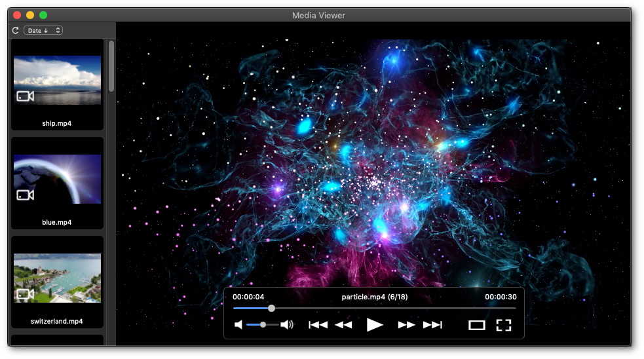Click the Media Viewer window title
Screen dimensions: 644x359
tap(318, 16)
